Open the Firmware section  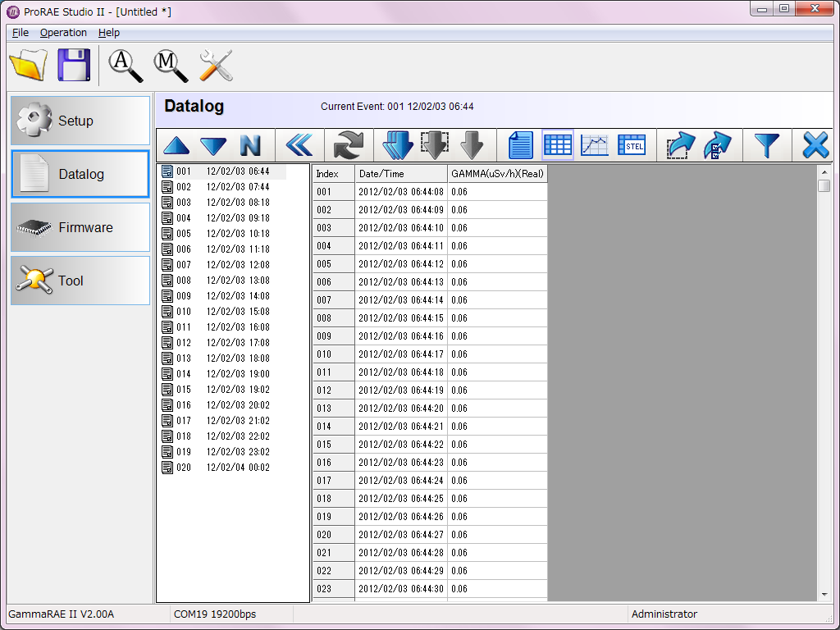pos(80,227)
